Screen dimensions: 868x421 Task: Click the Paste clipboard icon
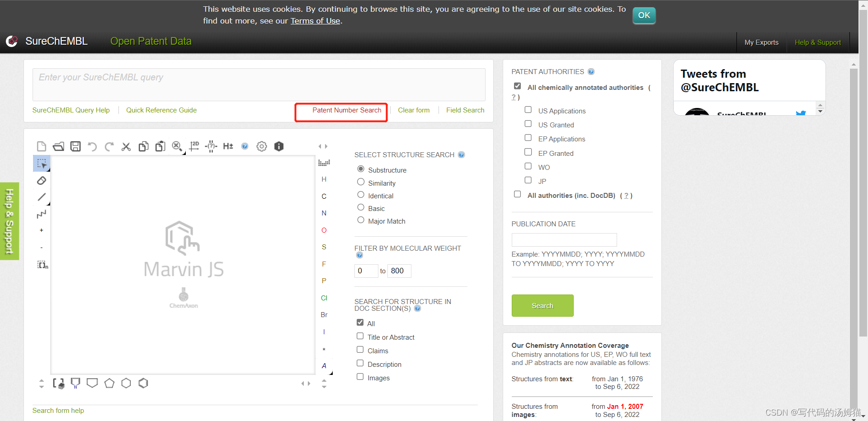pyautogui.click(x=160, y=146)
